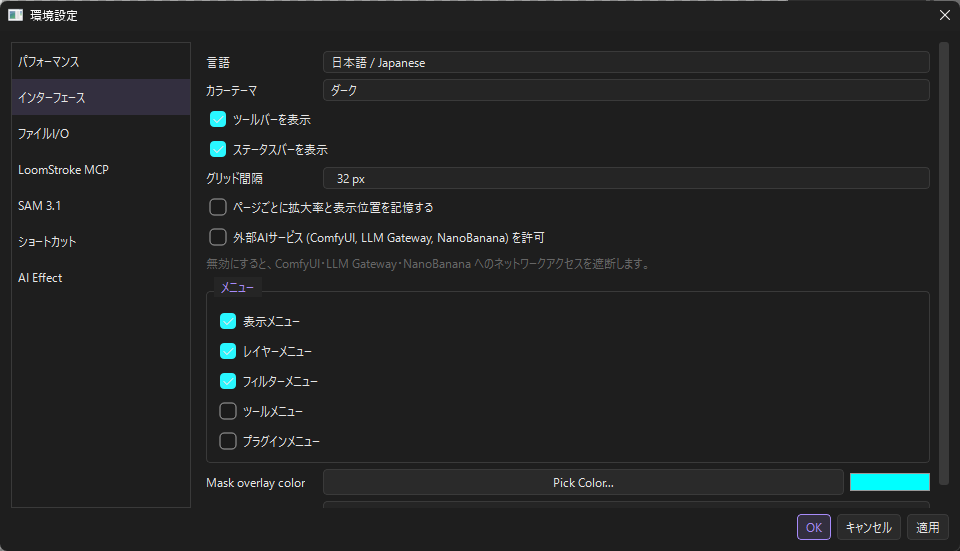Screen dimensions: 960x551
Task: Open the ファイルI/O settings page
Action: tap(101, 133)
